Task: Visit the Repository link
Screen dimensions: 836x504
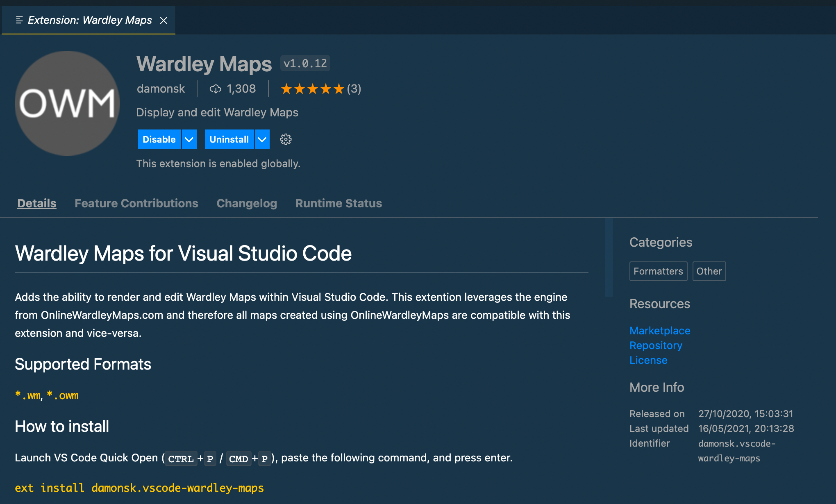Action: click(656, 345)
